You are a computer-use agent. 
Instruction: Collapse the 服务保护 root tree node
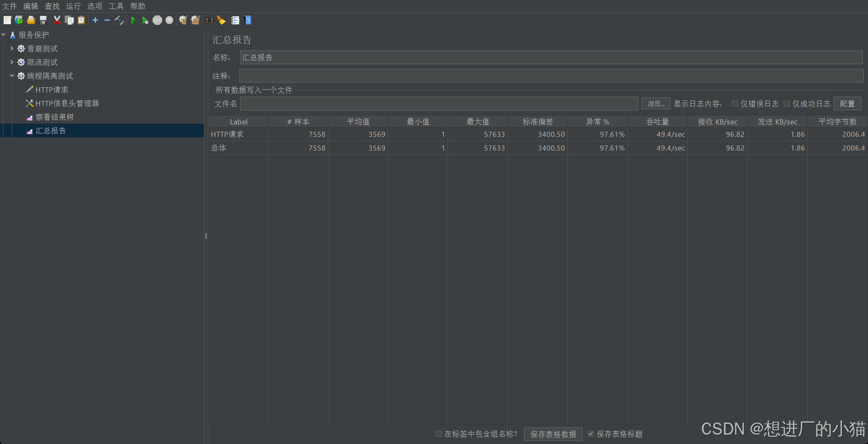coord(3,35)
